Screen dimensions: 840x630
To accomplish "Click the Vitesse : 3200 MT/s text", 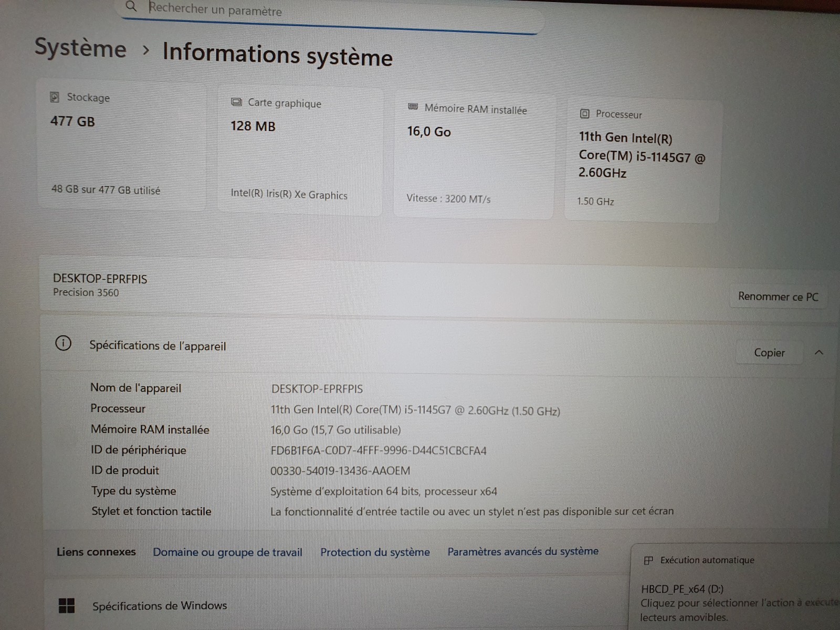I will [x=448, y=198].
